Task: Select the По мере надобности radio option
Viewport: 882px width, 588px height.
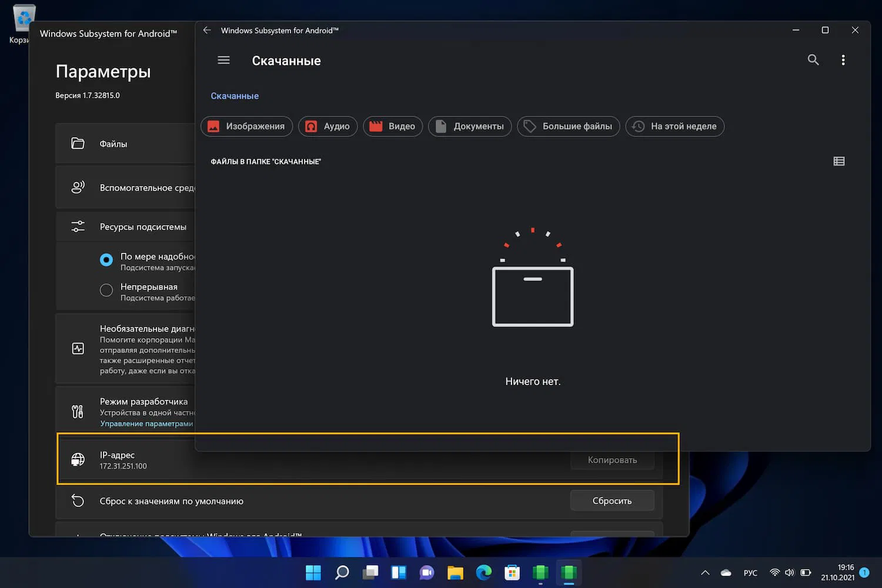Action: pyautogui.click(x=106, y=260)
